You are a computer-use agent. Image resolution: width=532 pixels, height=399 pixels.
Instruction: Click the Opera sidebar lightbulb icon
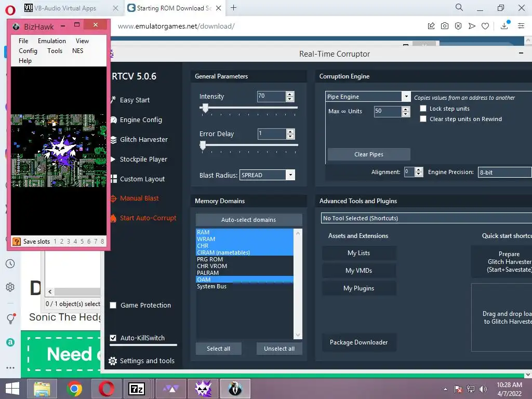click(11, 318)
